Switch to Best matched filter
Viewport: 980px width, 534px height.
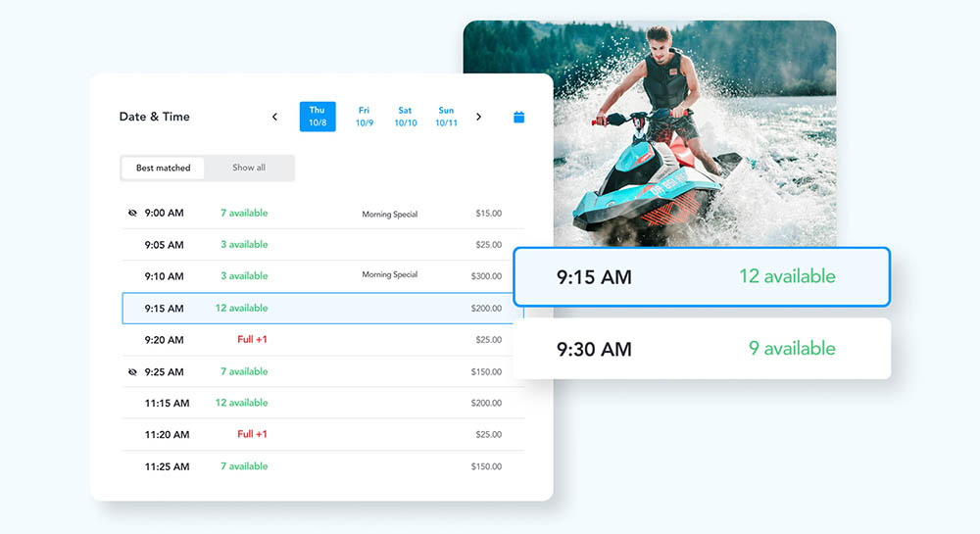tap(163, 168)
